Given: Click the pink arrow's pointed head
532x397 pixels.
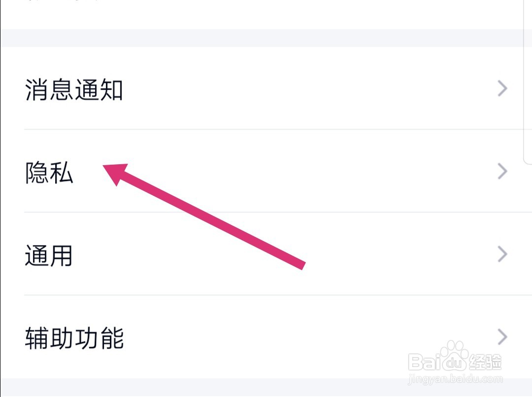Looking at the screenshot, I should click(115, 172).
